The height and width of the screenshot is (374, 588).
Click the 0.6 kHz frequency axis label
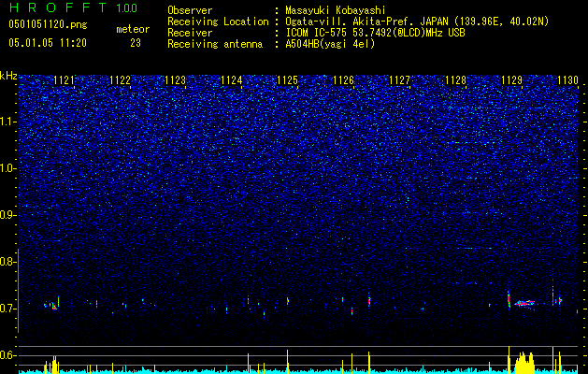(x=7, y=355)
